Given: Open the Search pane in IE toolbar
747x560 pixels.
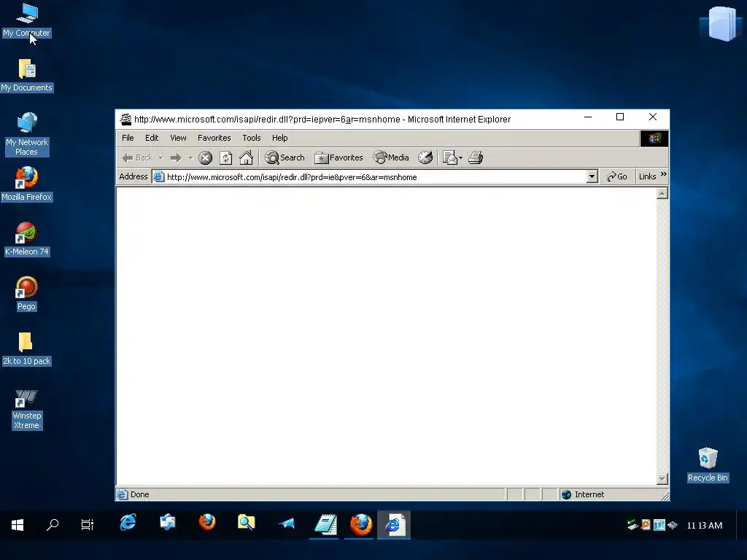Looking at the screenshot, I should coord(285,157).
